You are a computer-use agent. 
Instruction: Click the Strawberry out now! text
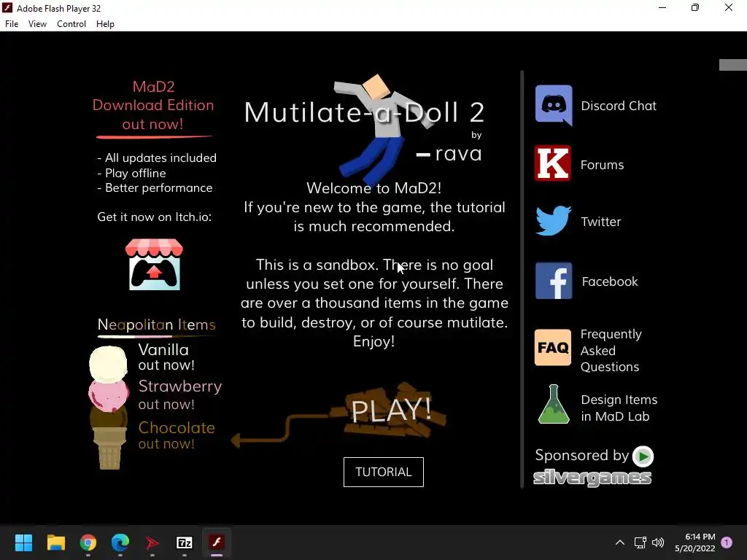pyautogui.click(x=180, y=394)
